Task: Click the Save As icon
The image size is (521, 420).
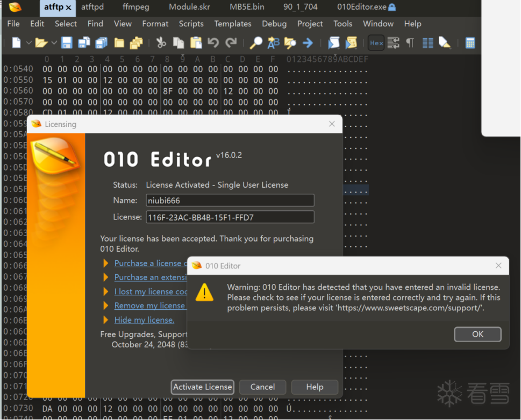Action: point(84,43)
